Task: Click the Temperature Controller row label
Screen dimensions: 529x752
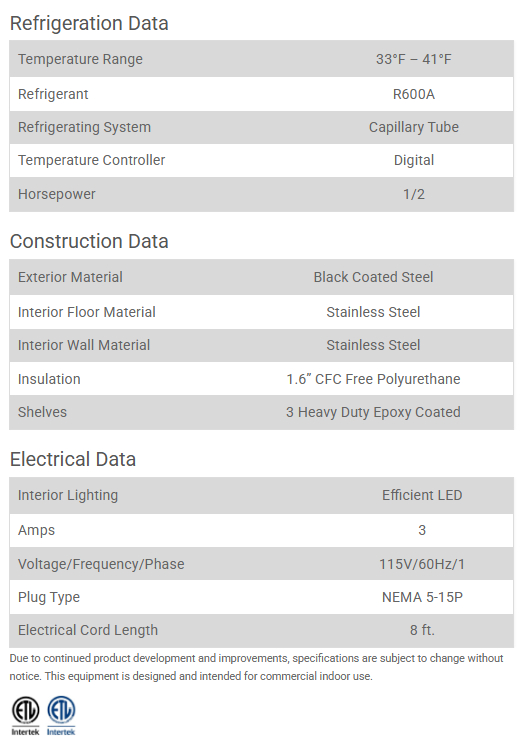Action: coord(92,160)
